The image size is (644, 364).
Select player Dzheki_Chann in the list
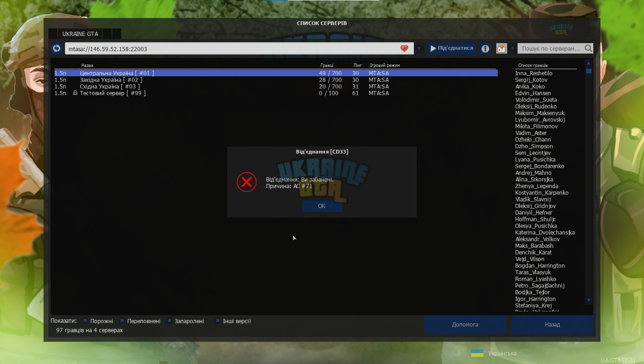pos(533,140)
